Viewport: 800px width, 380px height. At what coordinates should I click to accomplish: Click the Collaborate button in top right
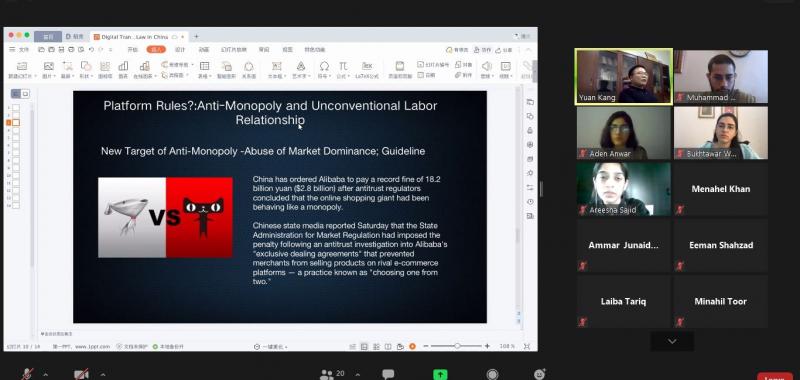[482, 49]
